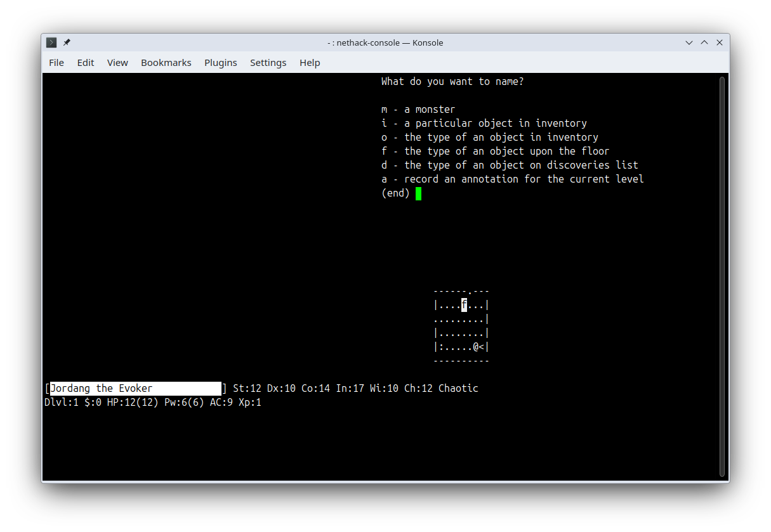Click the terminal vertical scrollbar

722,276
